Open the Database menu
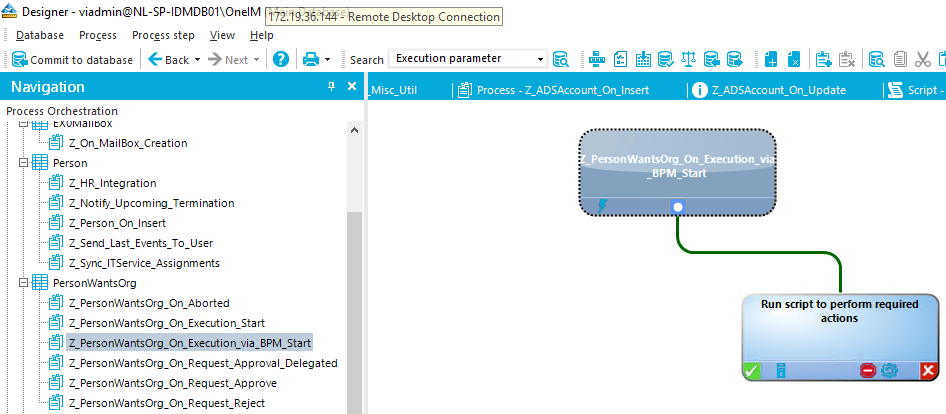 (x=40, y=36)
